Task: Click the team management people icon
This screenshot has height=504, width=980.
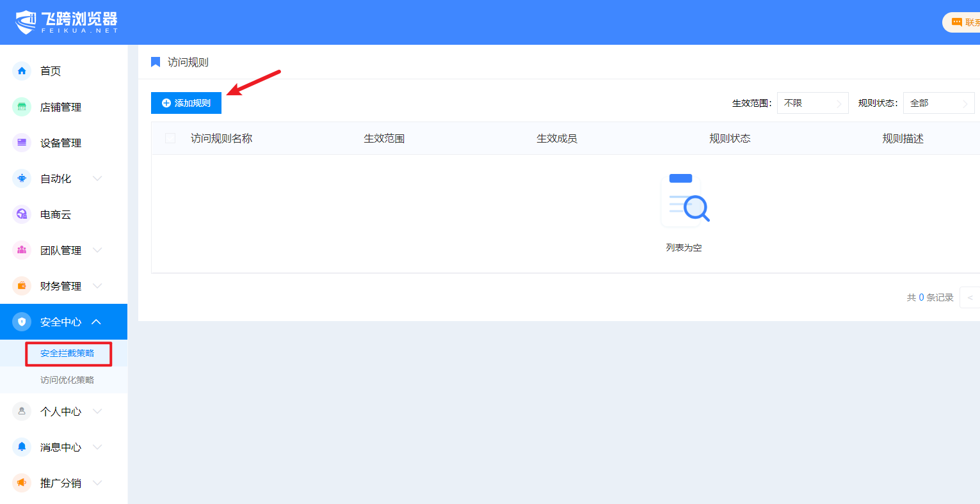Action: pyautogui.click(x=22, y=250)
